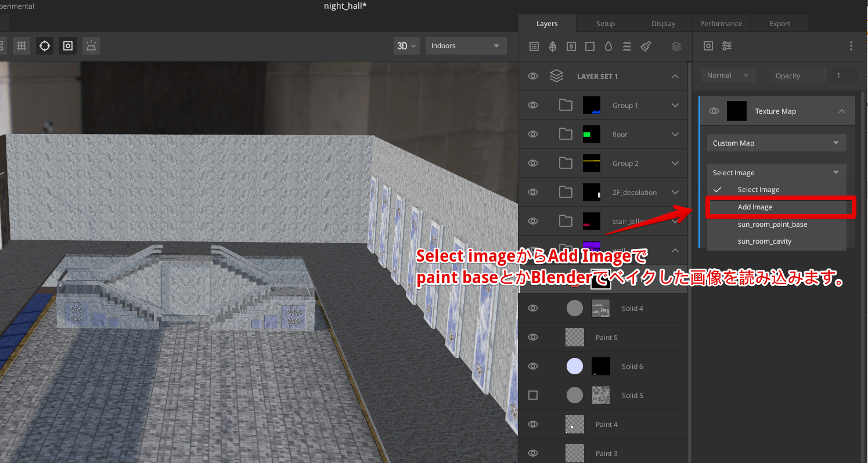This screenshot has height=463, width=868.
Task: Click the black Texture Map color swatch
Action: point(736,111)
